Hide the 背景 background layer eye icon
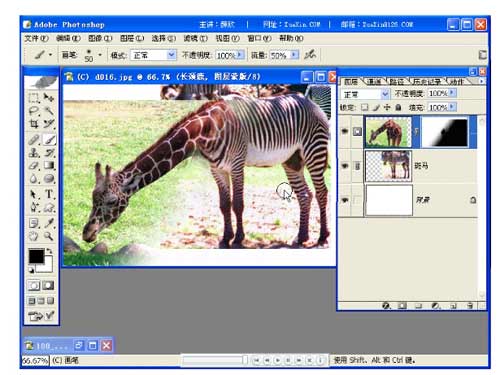Image resolution: width=500 pixels, height=375 pixels. [x=345, y=200]
